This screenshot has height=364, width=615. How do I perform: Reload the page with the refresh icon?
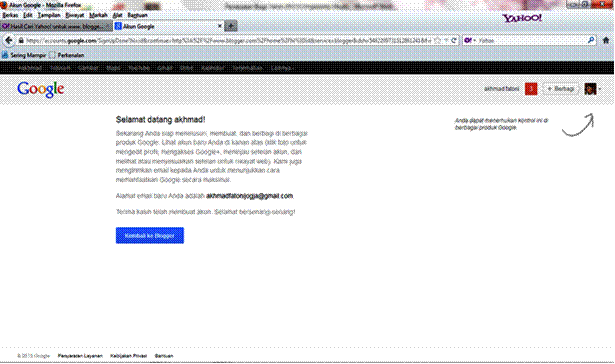coord(454,40)
